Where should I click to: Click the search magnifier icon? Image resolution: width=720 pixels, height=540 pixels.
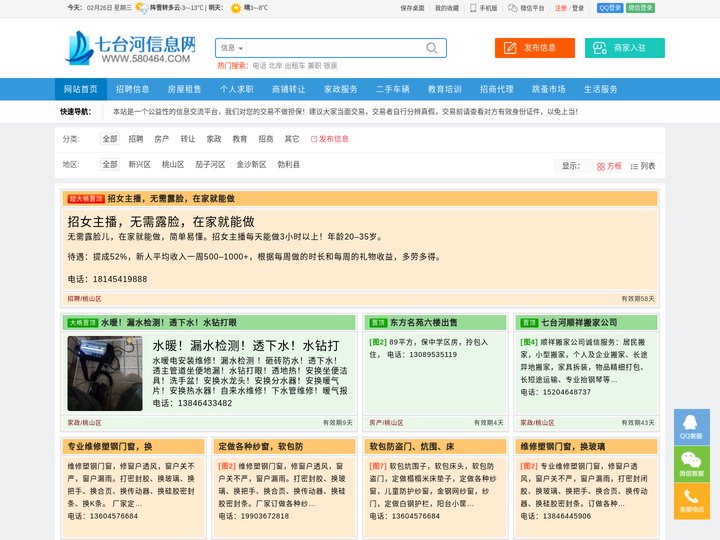point(432,48)
